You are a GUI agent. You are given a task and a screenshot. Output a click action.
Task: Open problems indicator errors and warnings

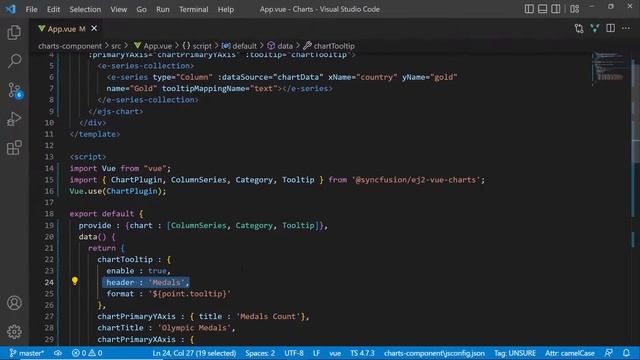click(87, 353)
